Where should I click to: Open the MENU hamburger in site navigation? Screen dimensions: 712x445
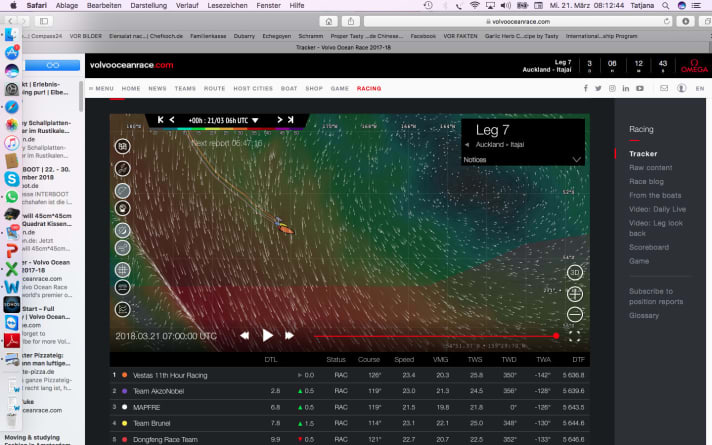(x=101, y=89)
